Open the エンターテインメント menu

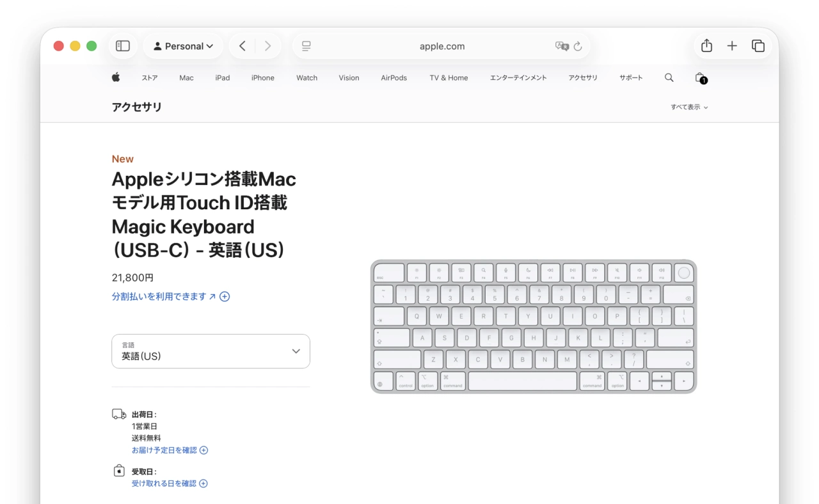[518, 78]
